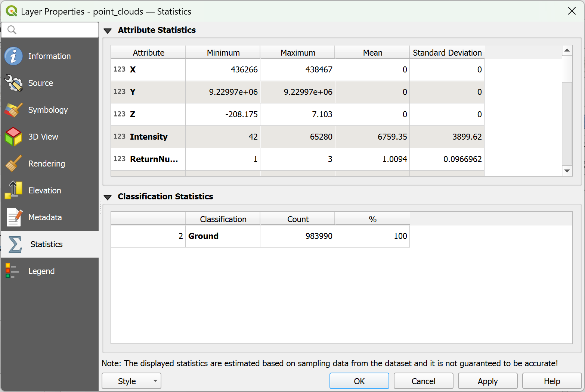Image resolution: width=585 pixels, height=392 pixels.
Task: Click the Cancel button
Action: (424, 381)
